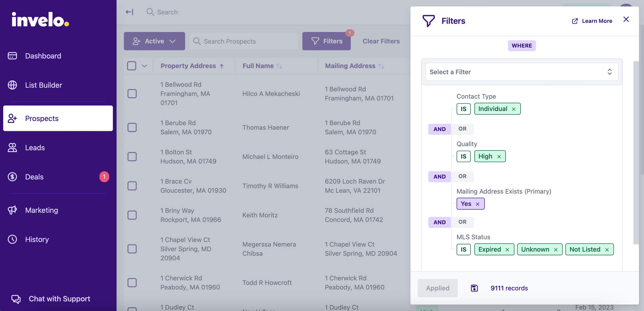Check the 1 Berube Rd row checkbox
644x311 pixels.
pyautogui.click(x=132, y=127)
